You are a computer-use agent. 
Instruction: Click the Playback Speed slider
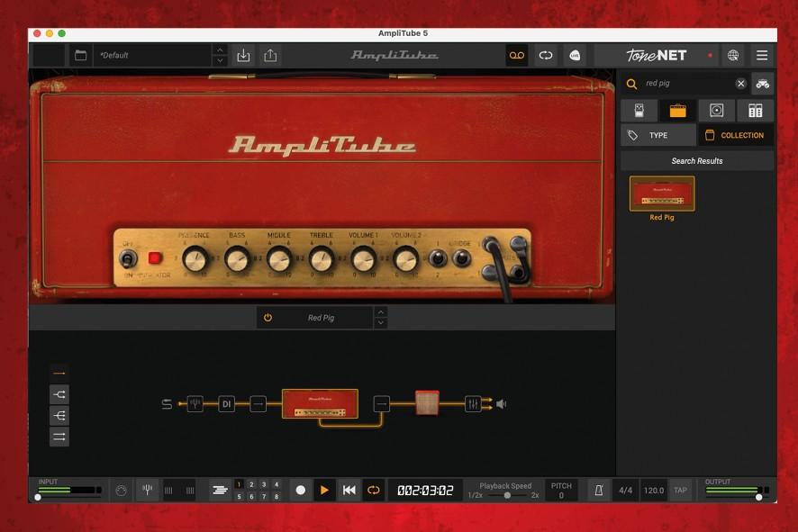click(507, 495)
